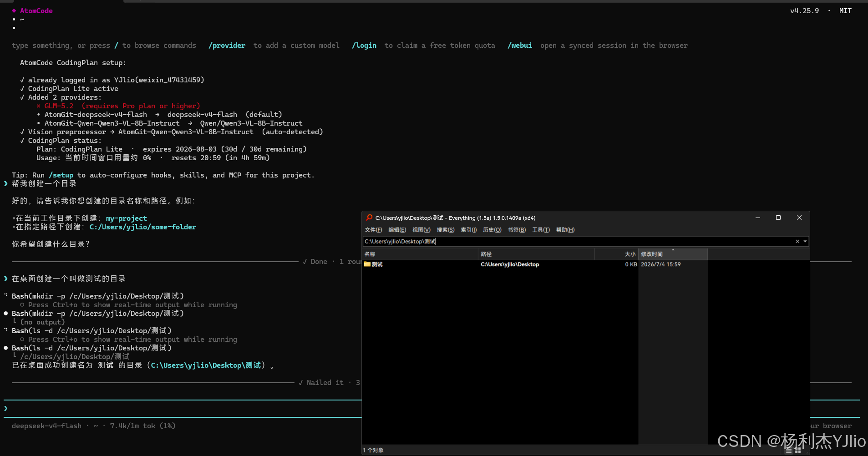868x456 pixels.
Task: Open the 索引(I) menu
Action: coord(468,230)
